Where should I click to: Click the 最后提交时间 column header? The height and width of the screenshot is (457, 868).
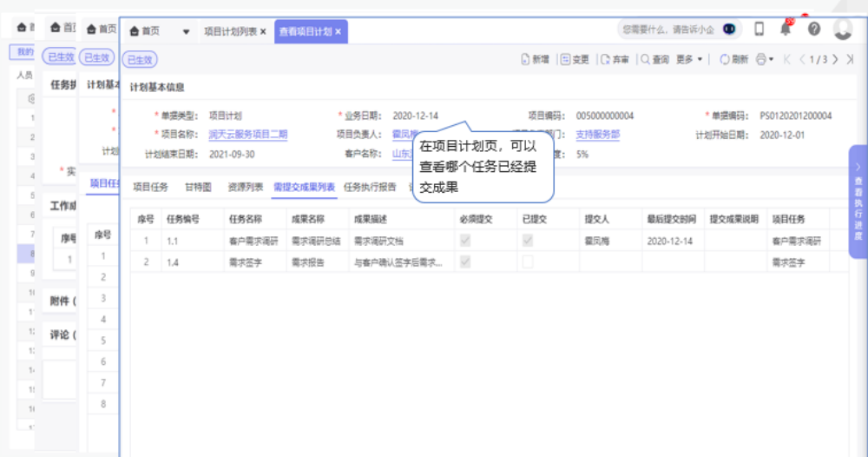click(x=672, y=219)
